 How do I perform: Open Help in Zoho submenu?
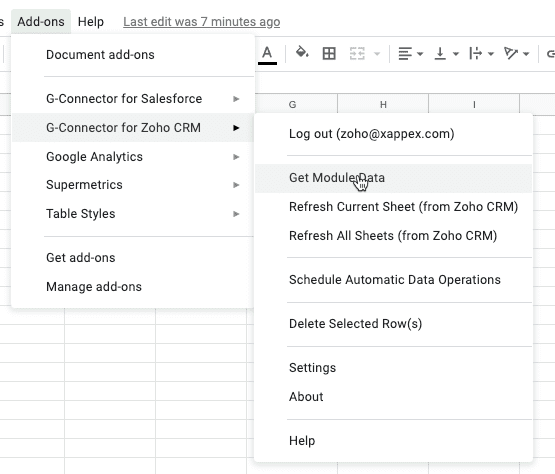(394, 441)
